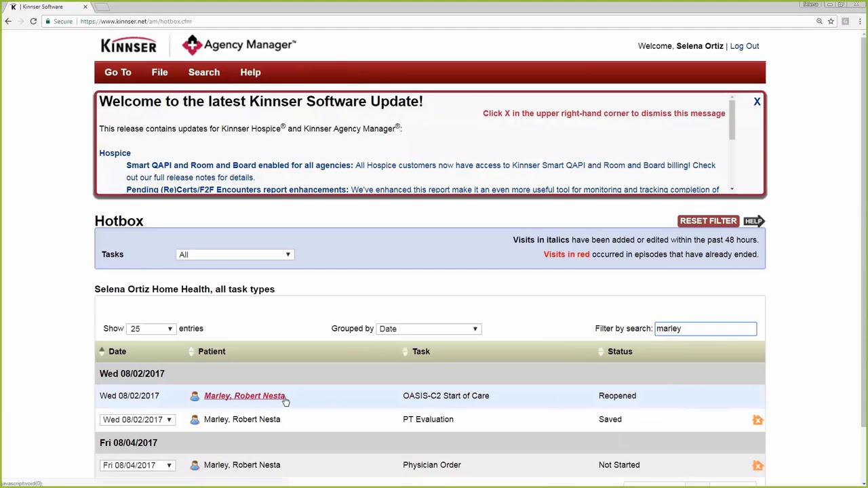Open the browser zoom magnifier icon
Image resolution: width=868 pixels, height=488 pixels.
click(819, 22)
